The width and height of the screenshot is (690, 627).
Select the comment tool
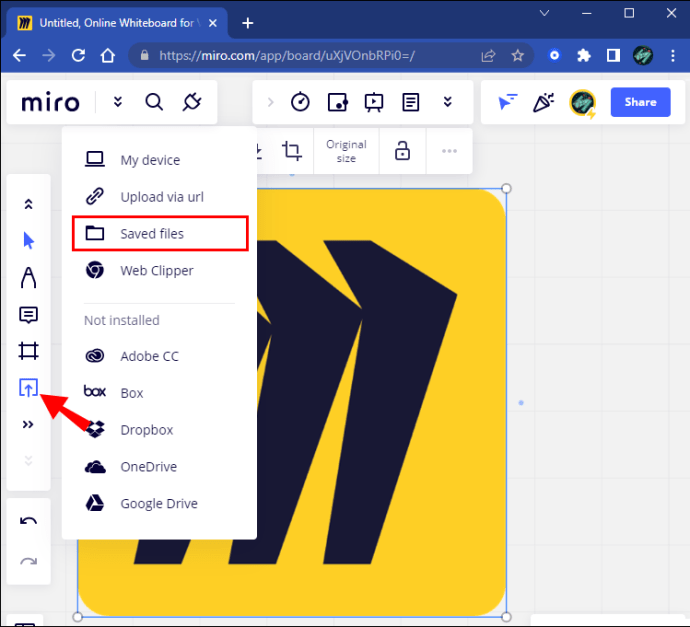tap(29, 315)
